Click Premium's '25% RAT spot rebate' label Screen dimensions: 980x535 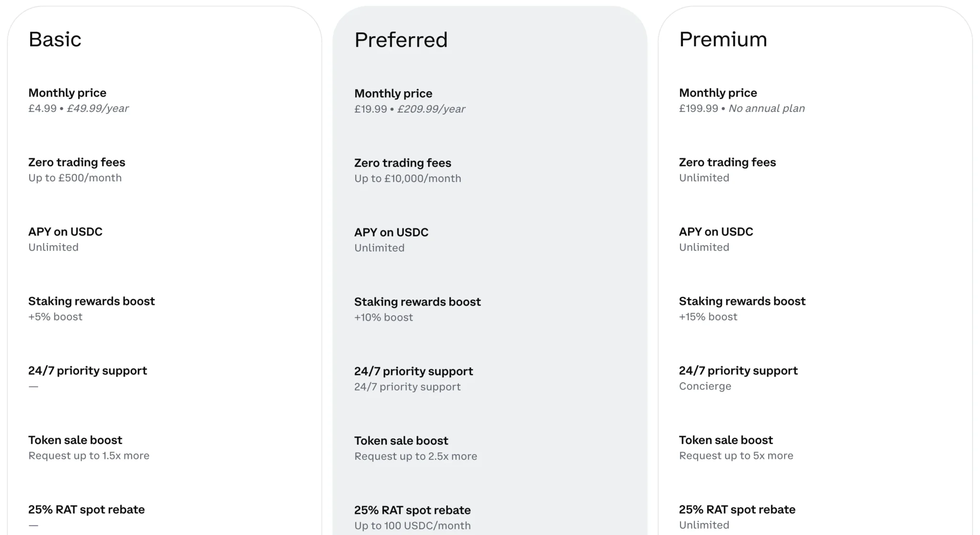[x=737, y=510]
